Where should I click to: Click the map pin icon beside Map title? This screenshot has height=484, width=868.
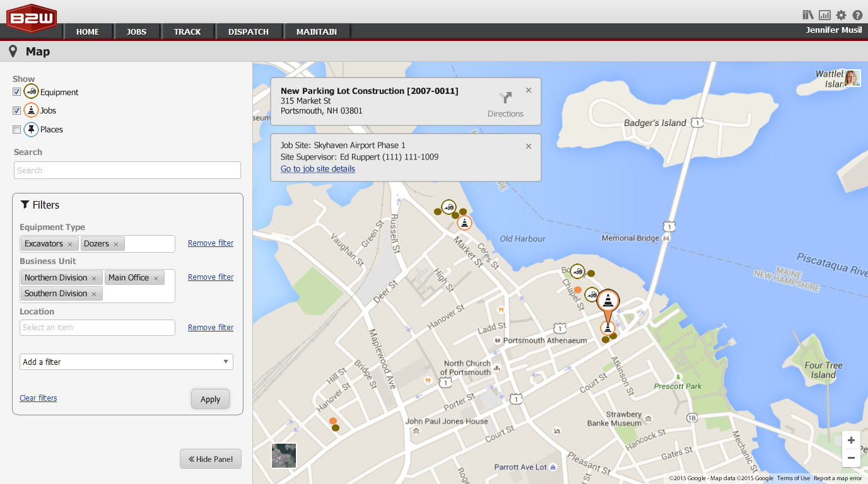13,51
